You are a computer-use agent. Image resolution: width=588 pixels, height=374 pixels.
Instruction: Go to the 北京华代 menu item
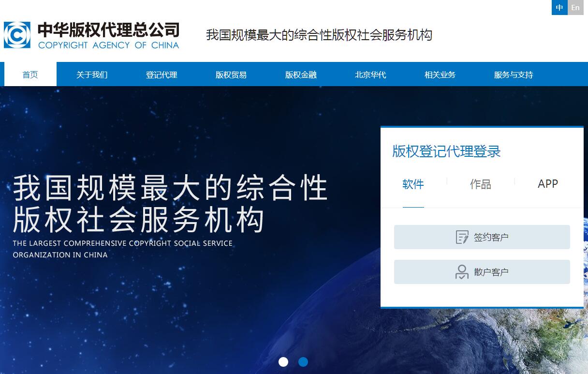point(370,75)
